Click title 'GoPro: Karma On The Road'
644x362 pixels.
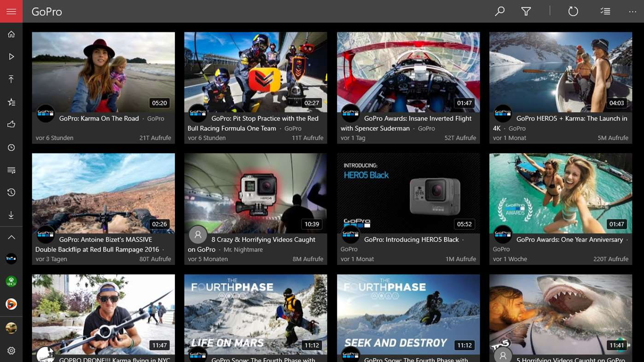99,118
